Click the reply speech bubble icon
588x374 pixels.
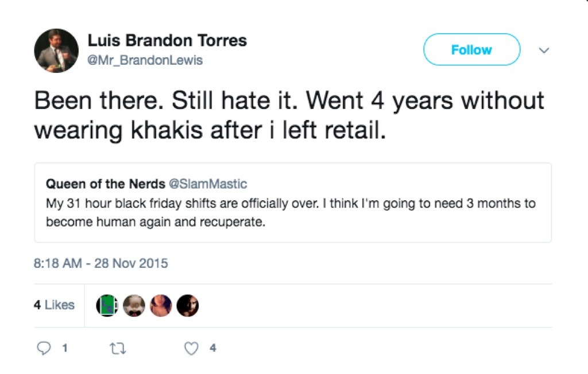44,348
